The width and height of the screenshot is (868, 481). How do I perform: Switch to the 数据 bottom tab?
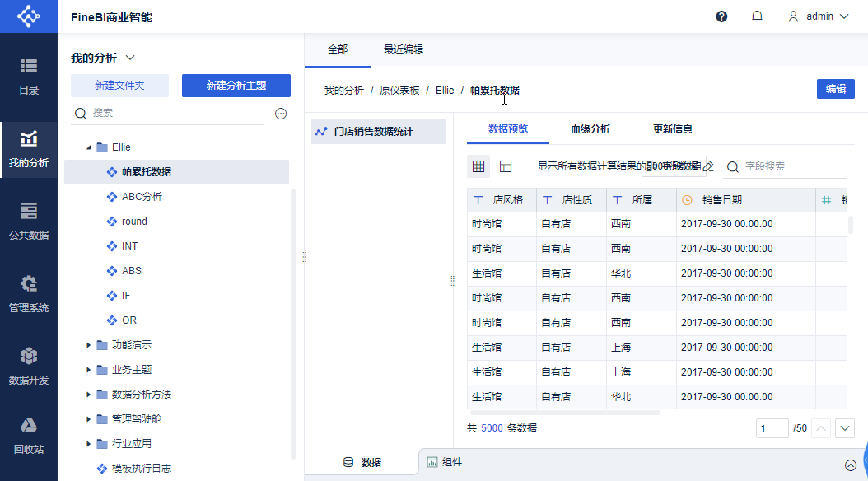tap(362, 462)
